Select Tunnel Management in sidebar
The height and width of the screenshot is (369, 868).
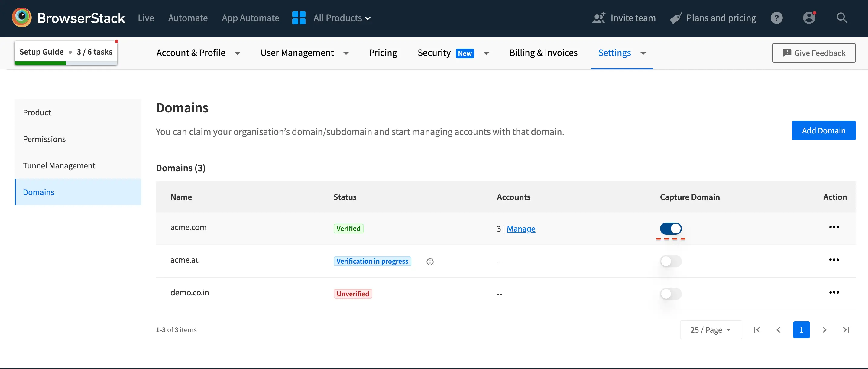click(x=59, y=166)
